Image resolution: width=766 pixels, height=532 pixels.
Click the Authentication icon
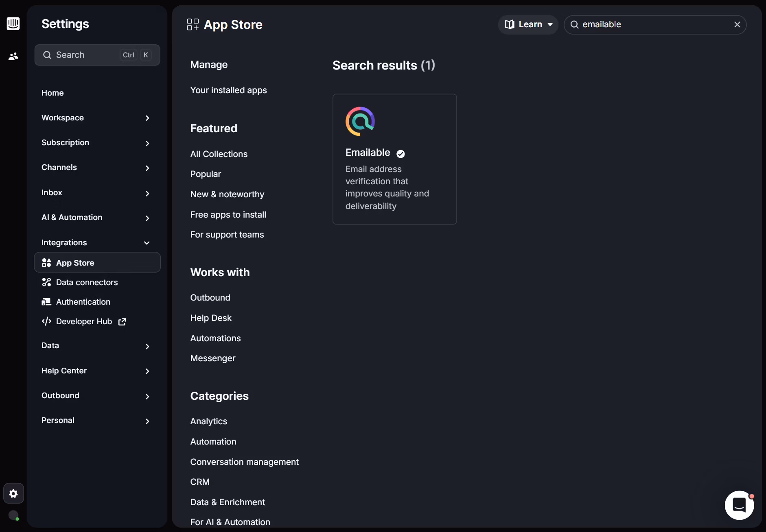46,302
